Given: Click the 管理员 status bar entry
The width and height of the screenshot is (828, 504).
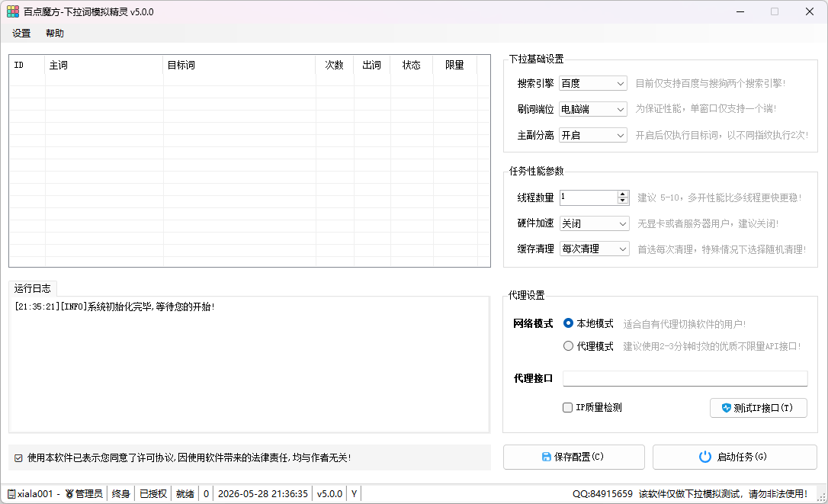Looking at the screenshot, I should point(88,494).
